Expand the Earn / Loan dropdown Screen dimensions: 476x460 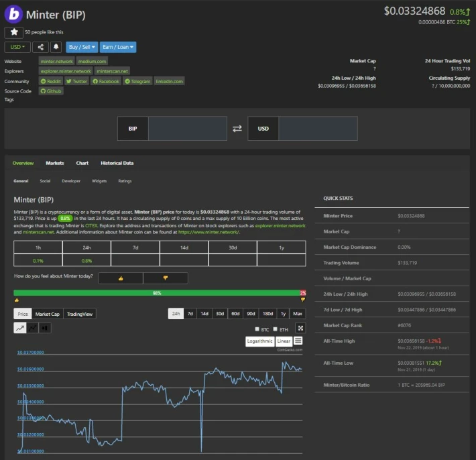[x=118, y=47]
